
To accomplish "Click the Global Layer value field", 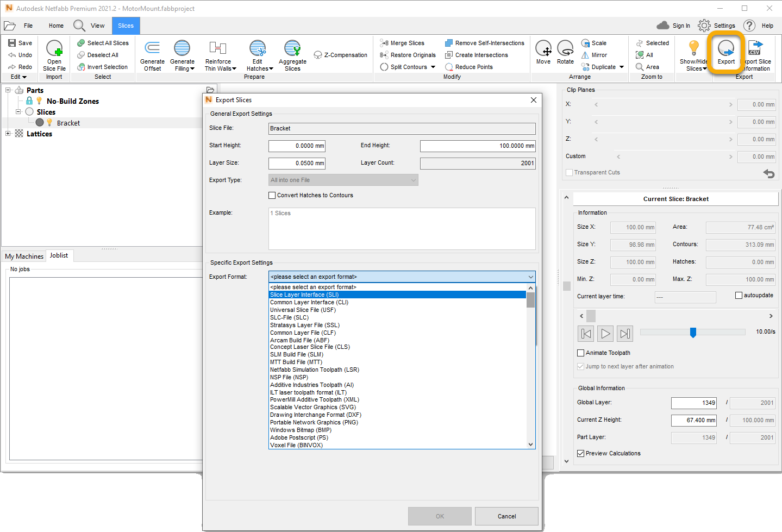I will click(x=694, y=403).
